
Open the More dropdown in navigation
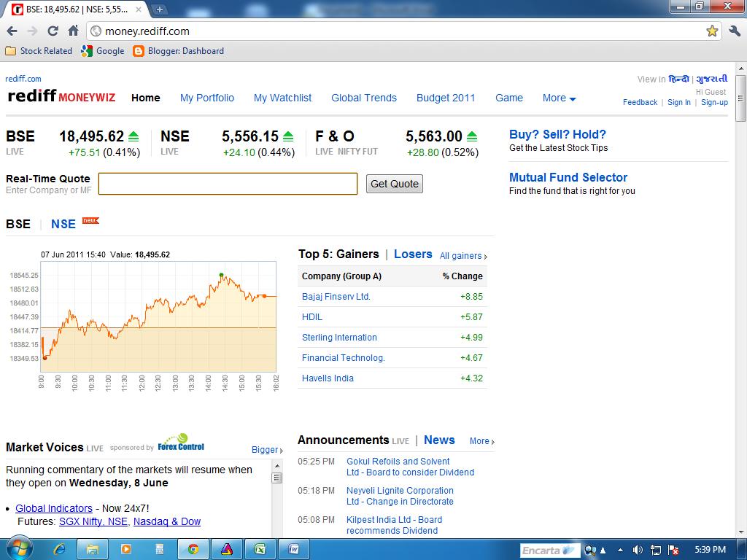pyautogui.click(x=559, y=98)
